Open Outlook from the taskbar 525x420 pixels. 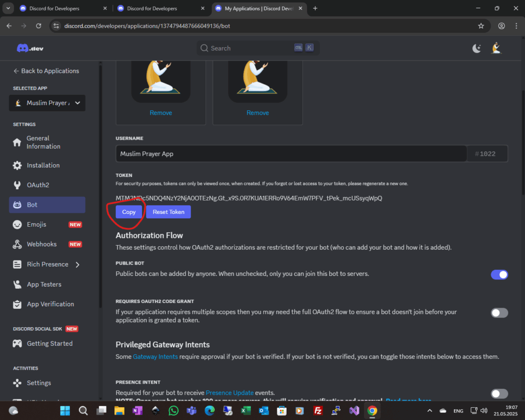pyautogui.click(x=264, y=411)
